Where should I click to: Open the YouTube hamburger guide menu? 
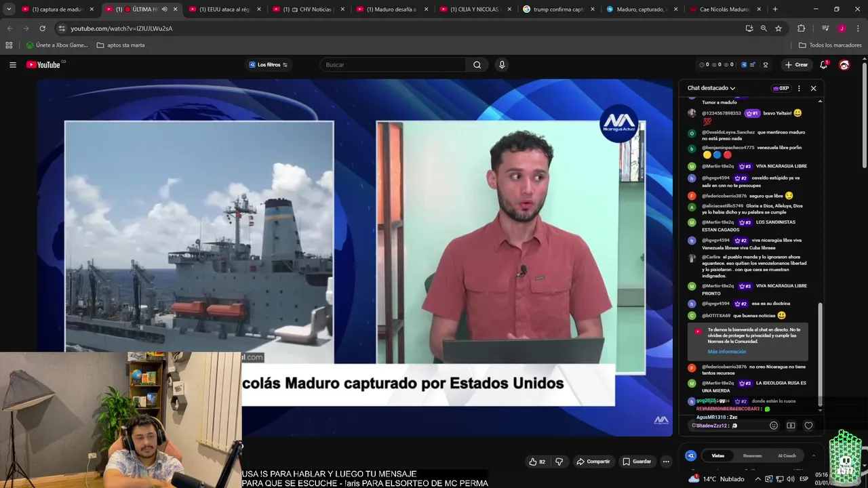tap(13, 65)
